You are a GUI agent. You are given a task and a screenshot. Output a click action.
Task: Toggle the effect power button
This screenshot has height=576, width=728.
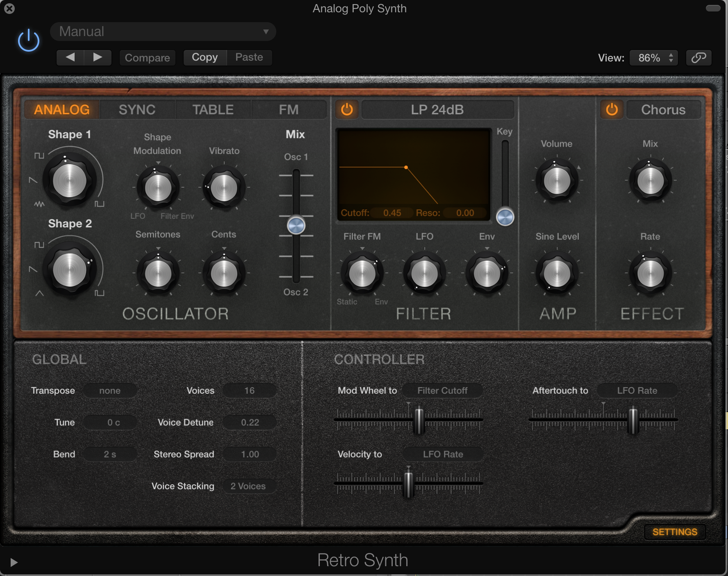612,109
